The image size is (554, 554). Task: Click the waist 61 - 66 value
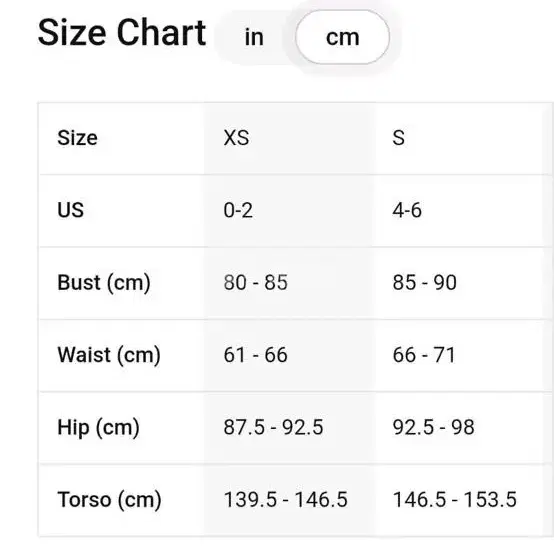click(x=256, y=355)
